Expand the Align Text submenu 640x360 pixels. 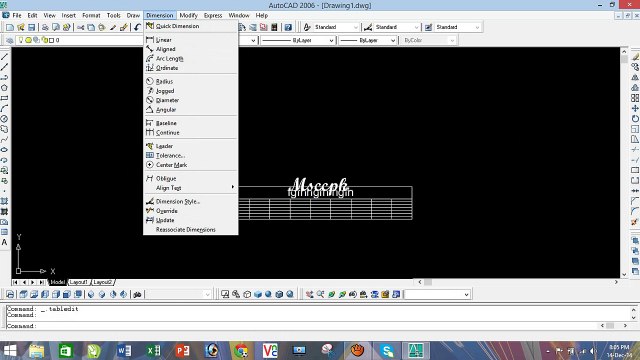(x=191, y=188)
